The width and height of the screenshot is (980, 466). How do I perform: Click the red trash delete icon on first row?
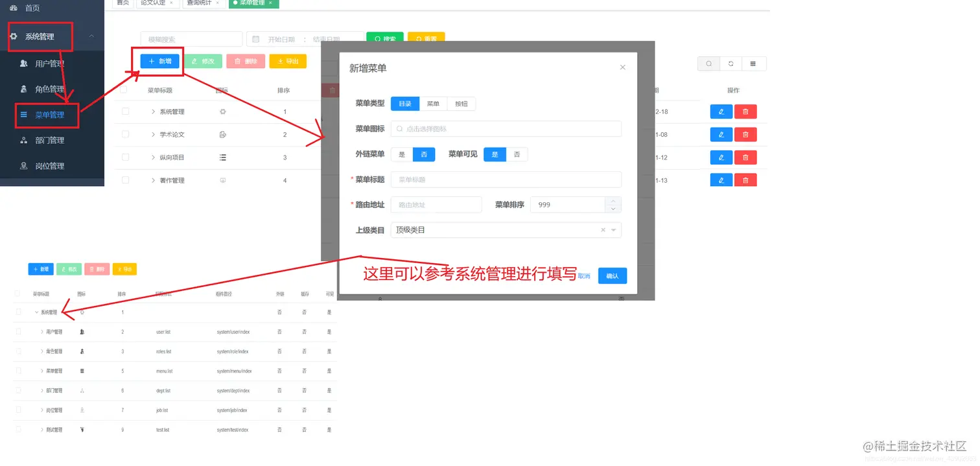[745, 111]
